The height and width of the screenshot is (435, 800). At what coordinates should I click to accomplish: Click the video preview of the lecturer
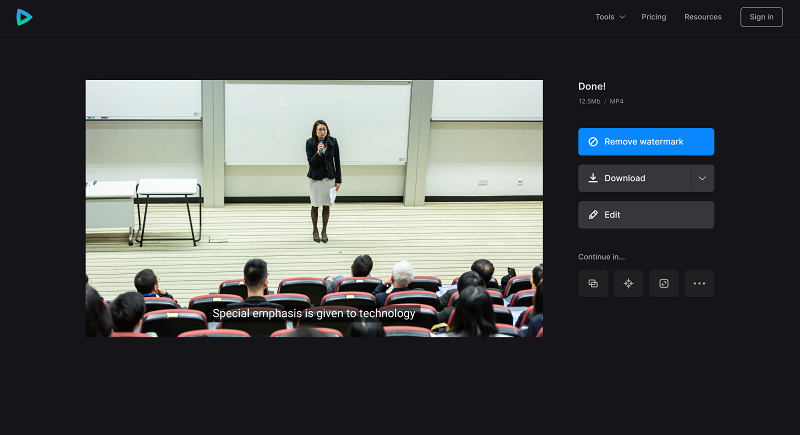coord(314,208)
